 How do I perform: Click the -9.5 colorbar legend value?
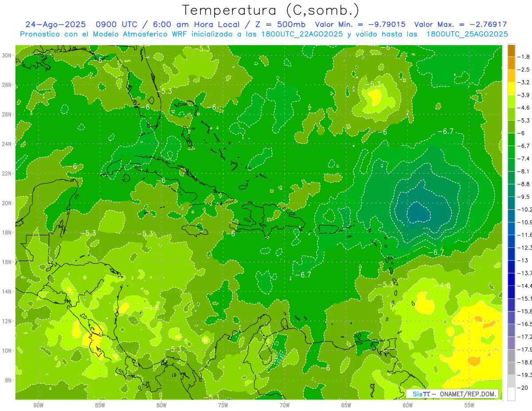click(524, 197)
